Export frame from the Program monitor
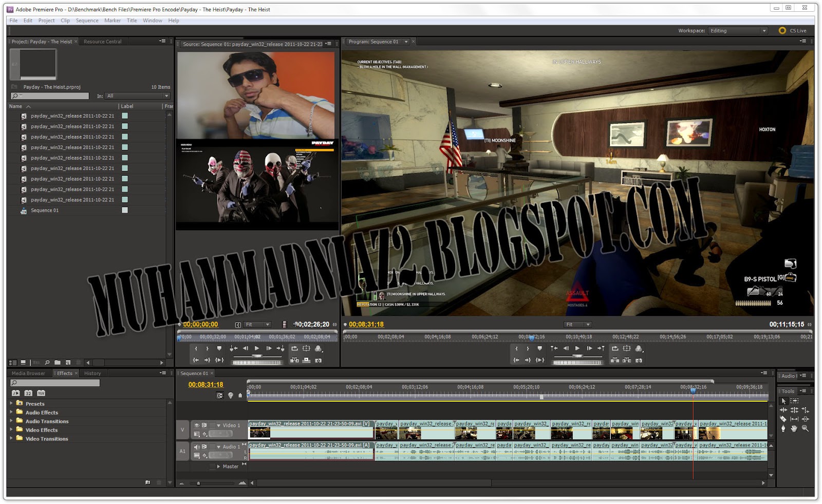 pyautogui.click(x=639, y=360)
